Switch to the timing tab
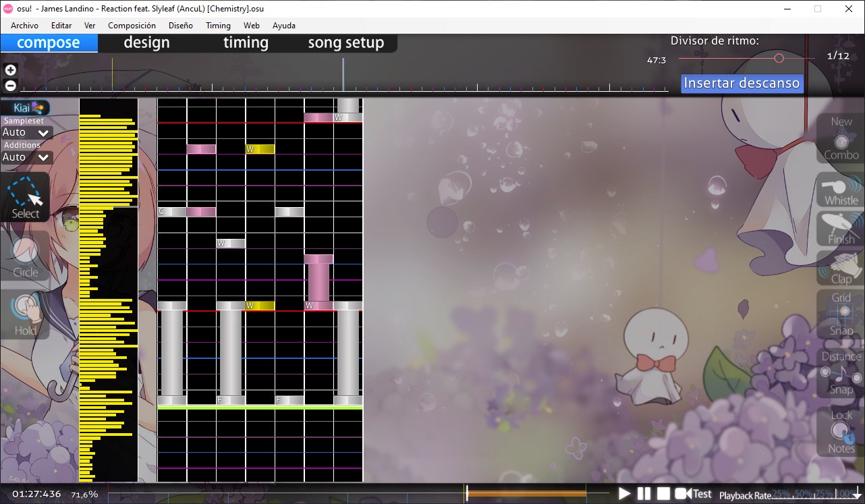This screenshot has height=504, width=865. [246, 43]
